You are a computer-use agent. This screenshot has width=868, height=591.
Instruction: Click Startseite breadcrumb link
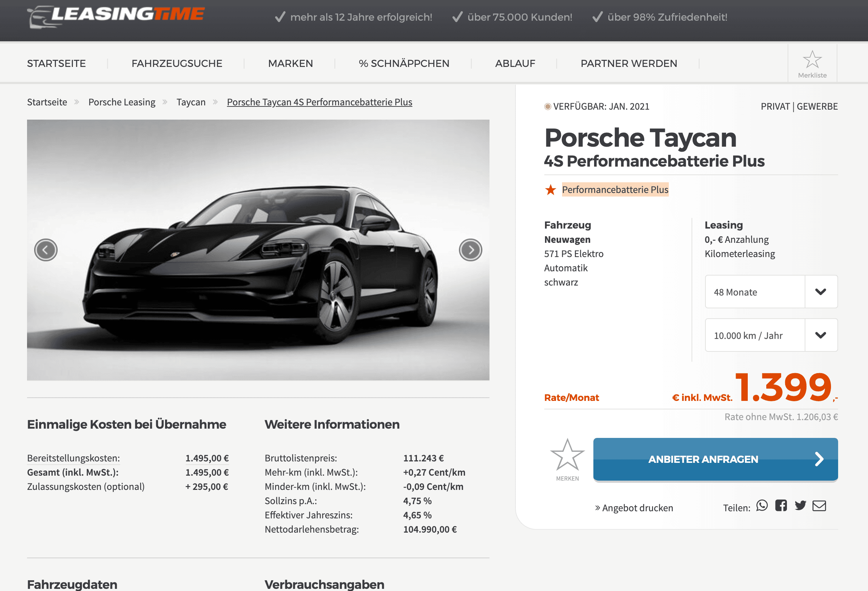[x=47, y=102]
